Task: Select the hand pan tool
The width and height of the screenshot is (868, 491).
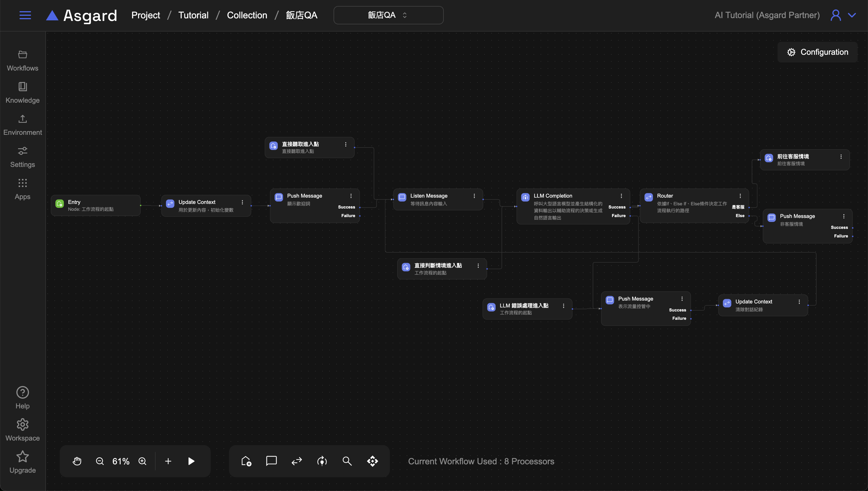Action: (77, 461)
